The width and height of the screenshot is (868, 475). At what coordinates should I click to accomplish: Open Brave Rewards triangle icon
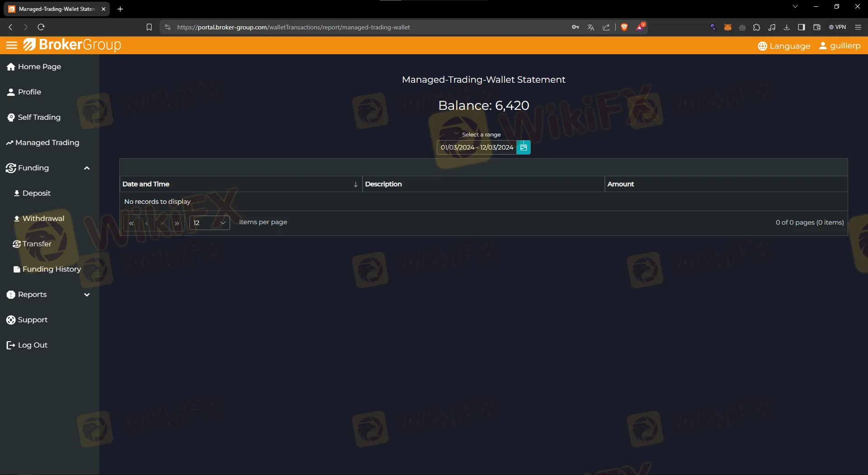pyautogui.click(x=640, y=27)
